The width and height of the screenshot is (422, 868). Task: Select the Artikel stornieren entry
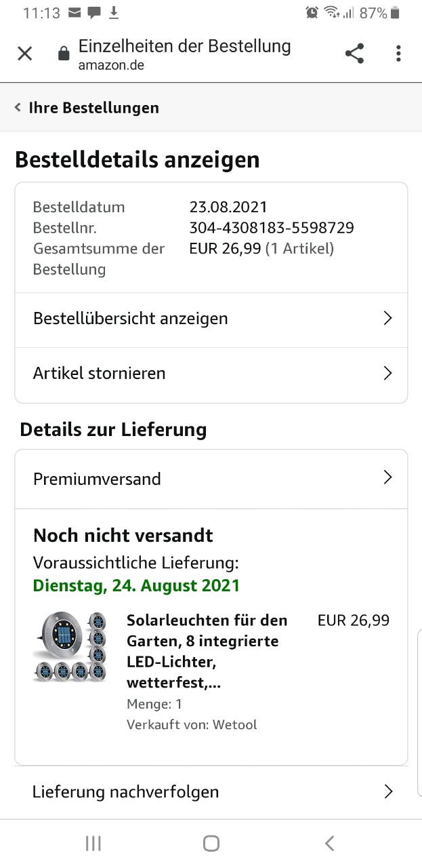tap(100, 373)
